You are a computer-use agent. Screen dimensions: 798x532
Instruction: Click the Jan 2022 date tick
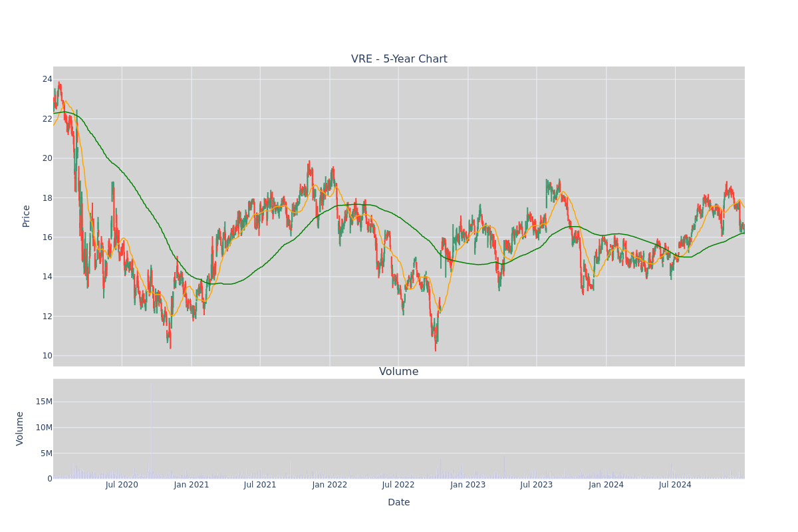pos(330,485)
